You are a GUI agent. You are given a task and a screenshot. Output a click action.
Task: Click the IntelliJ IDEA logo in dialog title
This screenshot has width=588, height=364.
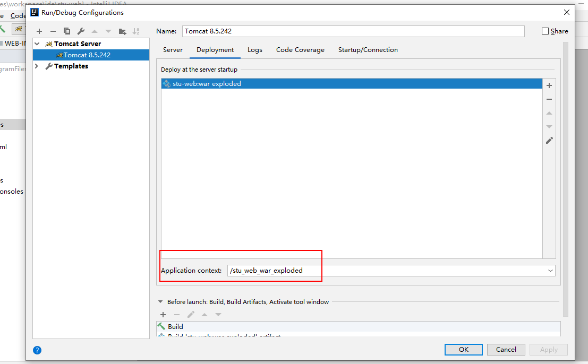pyautogui.click(x=35, y=12)
